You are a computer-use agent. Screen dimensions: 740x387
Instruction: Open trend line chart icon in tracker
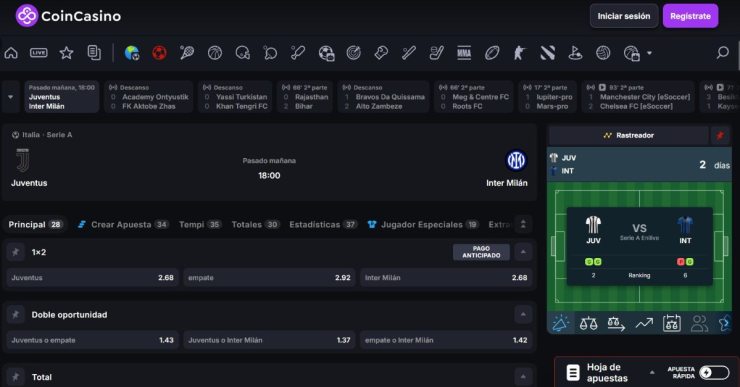(644, 323)
